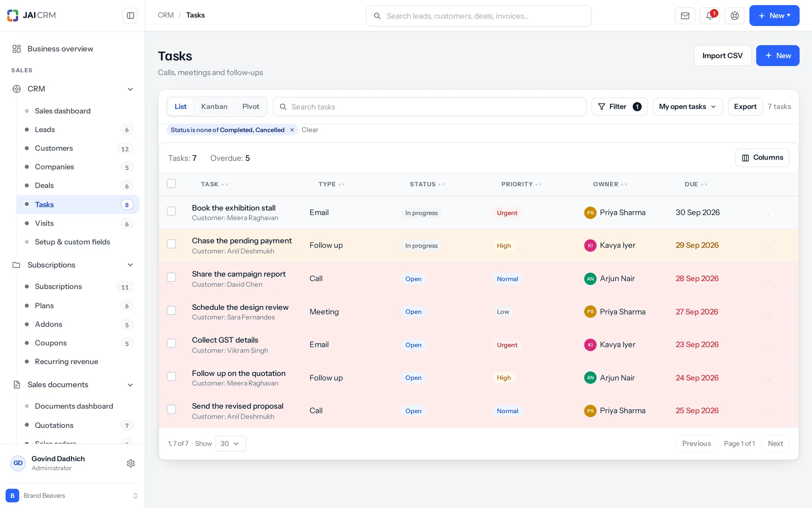Image resolution: width=812 pixels, height=508 pixels.
Task: Click the global search bar
Action: (x=478, y=16)
